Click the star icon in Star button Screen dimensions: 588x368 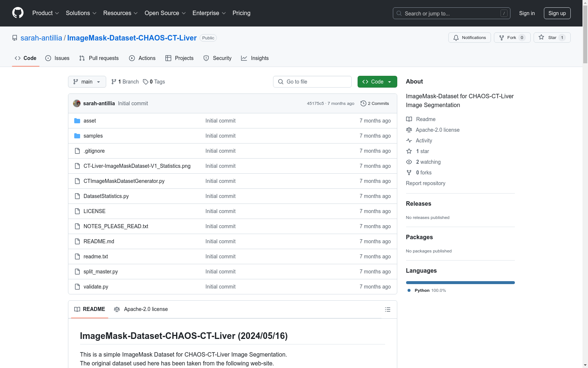click(541, 38)
